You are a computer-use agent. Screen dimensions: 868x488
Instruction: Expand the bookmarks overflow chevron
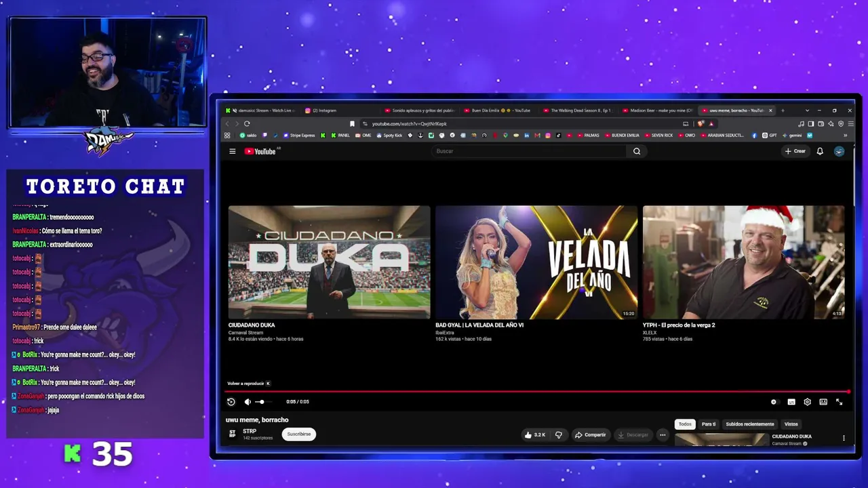point(845,136)
